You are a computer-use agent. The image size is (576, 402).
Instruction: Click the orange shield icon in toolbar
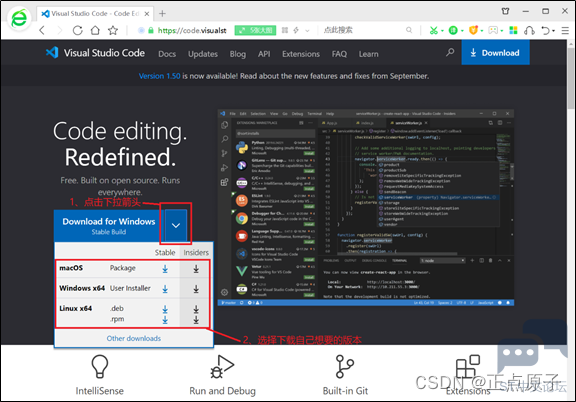(x=473, y=30)
